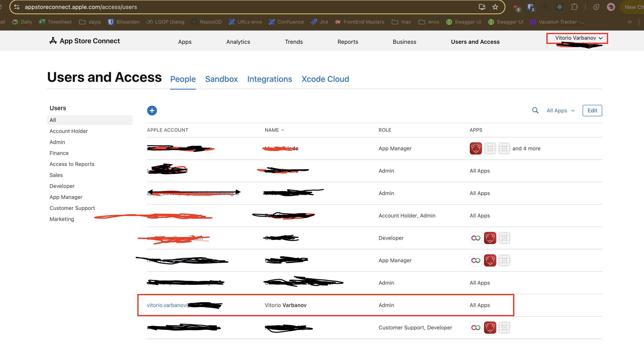The width and height of the screenshot is (644, 364).
Task: Click the install app icon in the address bar
Action: pos(482,7)
